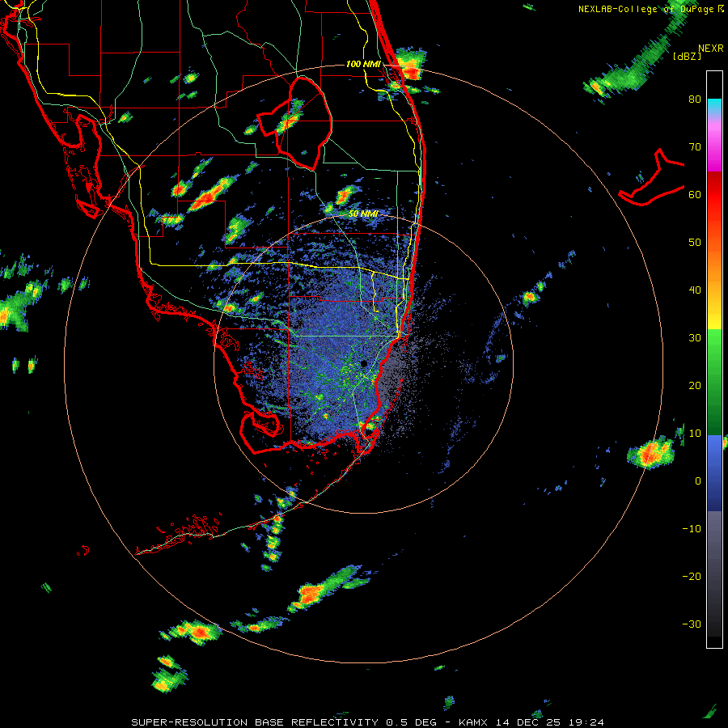Click the KAMX radar site black dot
728x728 pixels.
(x=363, y=363)
